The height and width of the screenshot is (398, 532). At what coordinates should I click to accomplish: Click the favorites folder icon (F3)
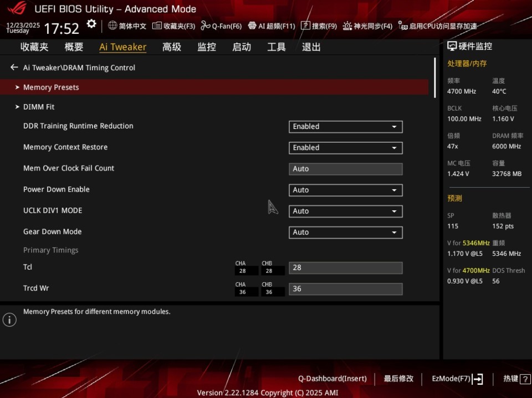[x=157, y=26]
